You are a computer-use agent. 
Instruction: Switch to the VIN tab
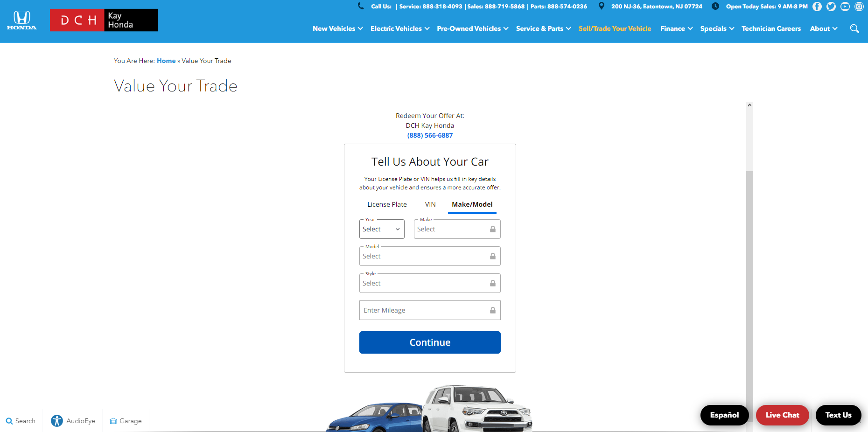pyautogui.click(x=430, y=204)
